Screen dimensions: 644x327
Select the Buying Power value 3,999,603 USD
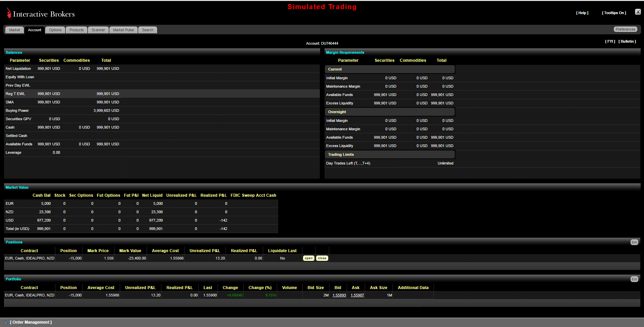point(106,110)
